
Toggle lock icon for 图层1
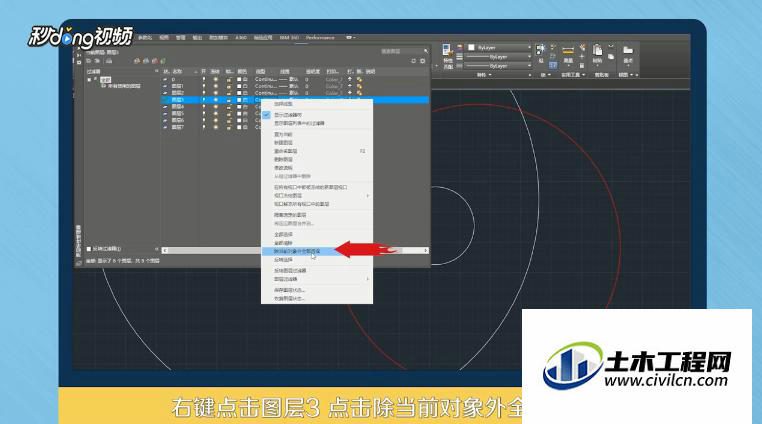(x=228, y=86)
